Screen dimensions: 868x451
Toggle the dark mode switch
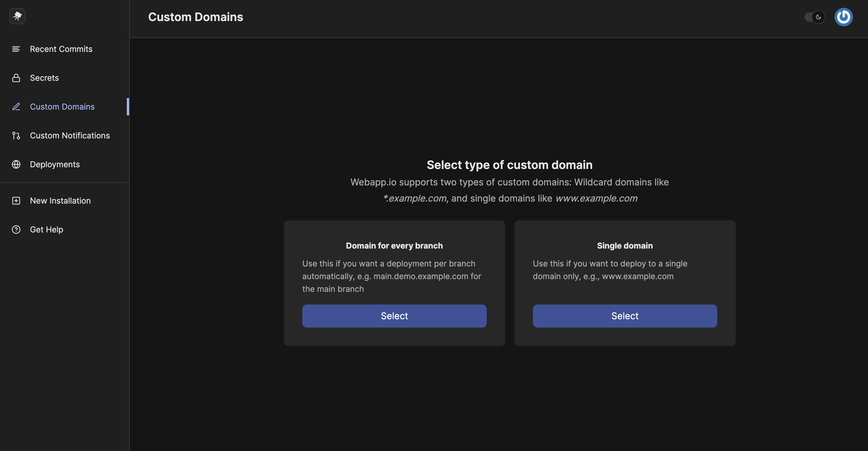click(x=814, y=17)
